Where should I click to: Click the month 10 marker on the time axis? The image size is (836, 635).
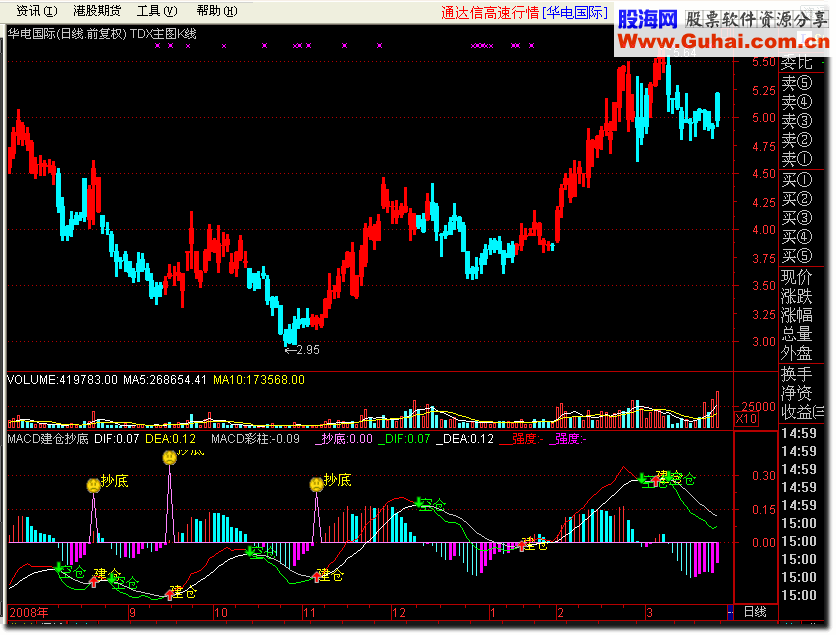pos(221,613)
